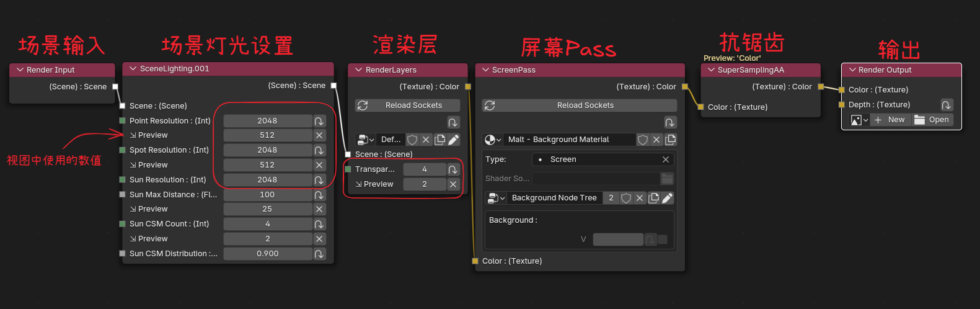Screen dimensions: 980x309
Task: Click the Sun CSM Distribution value slider
Action: tap(267, 254)
